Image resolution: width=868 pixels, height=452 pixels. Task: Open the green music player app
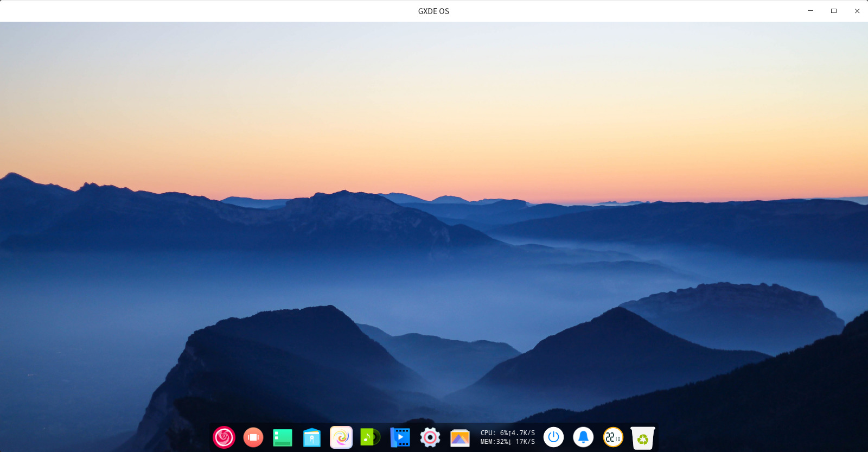point(370,437)
